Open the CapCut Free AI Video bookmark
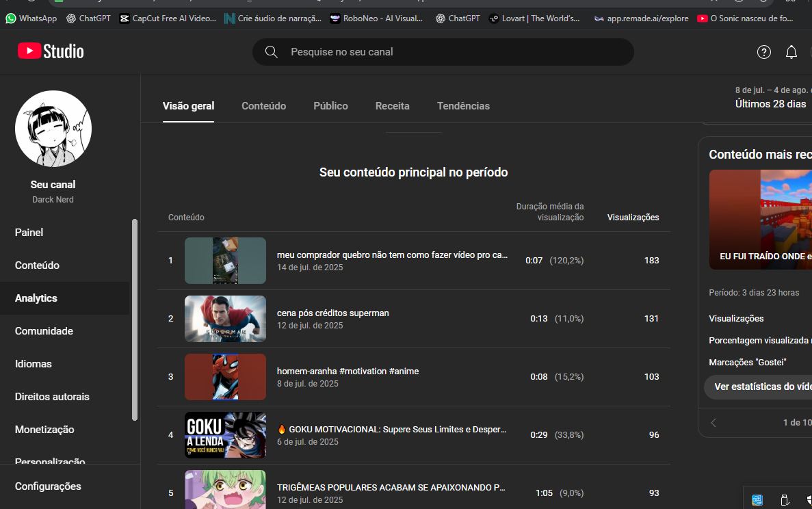Viewport: 812px width, 509px height. (168, 18)
